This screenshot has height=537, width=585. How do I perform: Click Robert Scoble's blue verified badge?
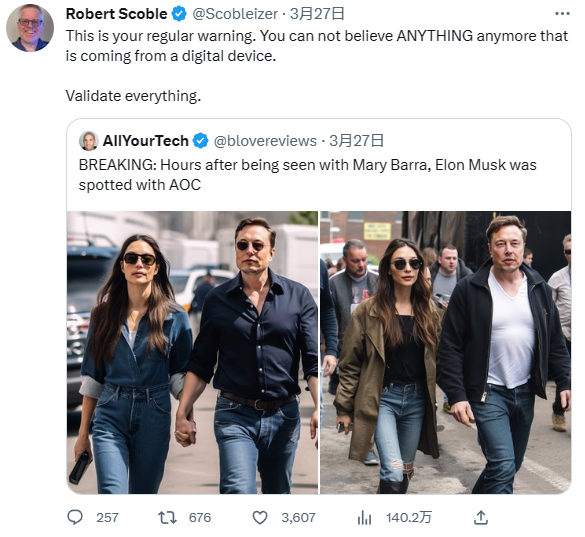(x=179, y=14)
